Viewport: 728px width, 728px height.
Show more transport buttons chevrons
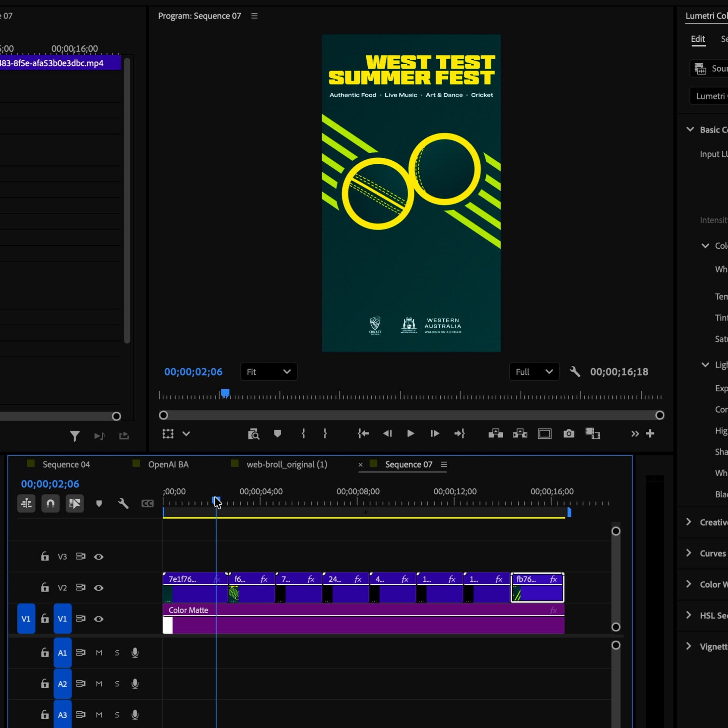[635, 433]
